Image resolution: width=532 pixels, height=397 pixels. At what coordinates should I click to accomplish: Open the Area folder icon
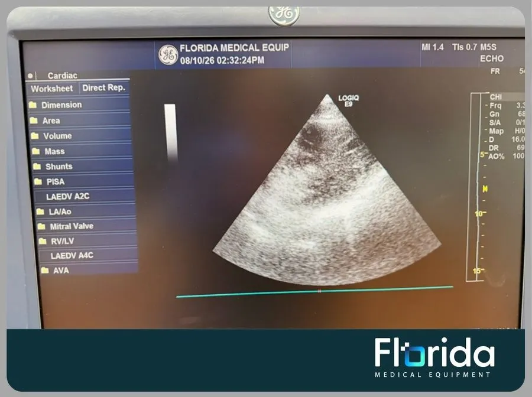tap(34, 121)
